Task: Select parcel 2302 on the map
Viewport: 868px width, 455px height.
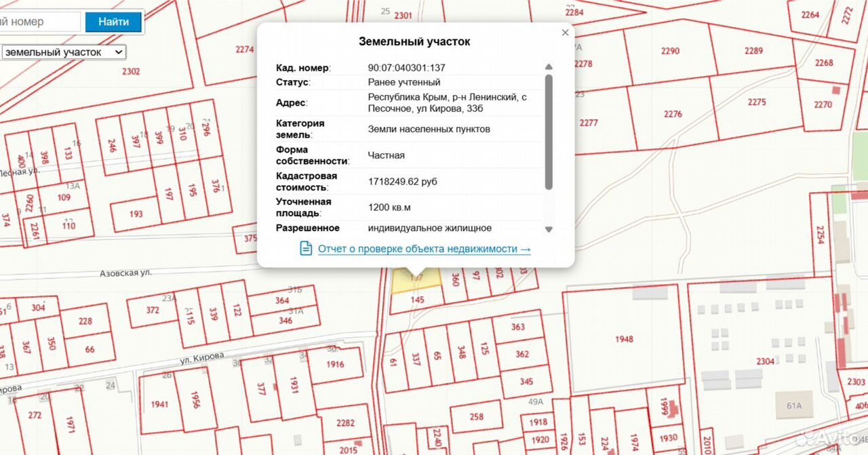Action: pos(131,71)
